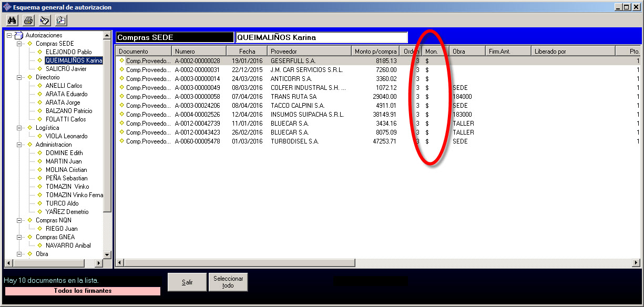Select VIOLA Leonardo under Logística
This screenshot has width=644, height=307.
[x=66, y=136]
